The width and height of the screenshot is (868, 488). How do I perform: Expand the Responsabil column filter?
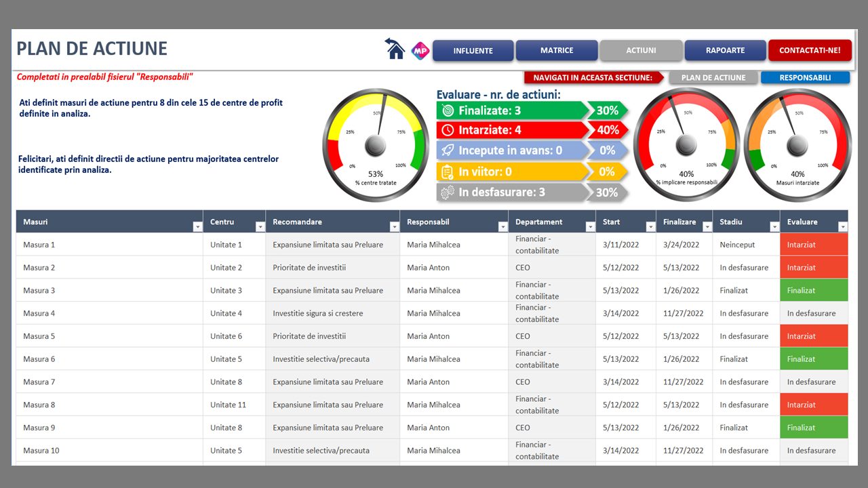pyautogui.click(x=502, y=227)
